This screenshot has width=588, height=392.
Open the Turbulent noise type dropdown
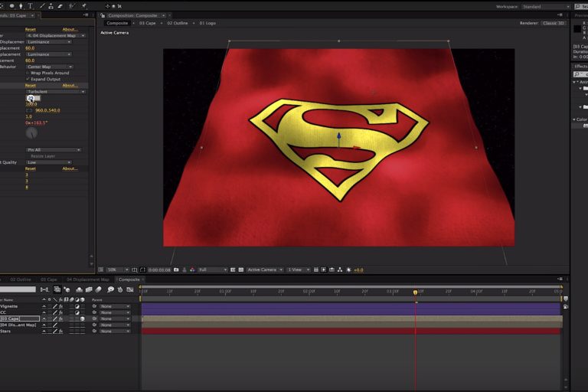click(x=56, y=92)
